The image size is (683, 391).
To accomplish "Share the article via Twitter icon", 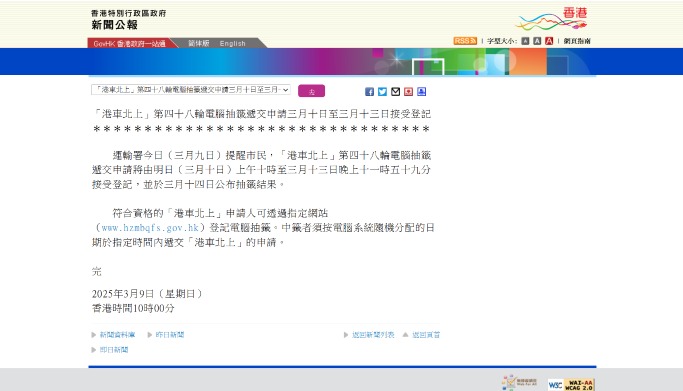I will tap(382, 91).
